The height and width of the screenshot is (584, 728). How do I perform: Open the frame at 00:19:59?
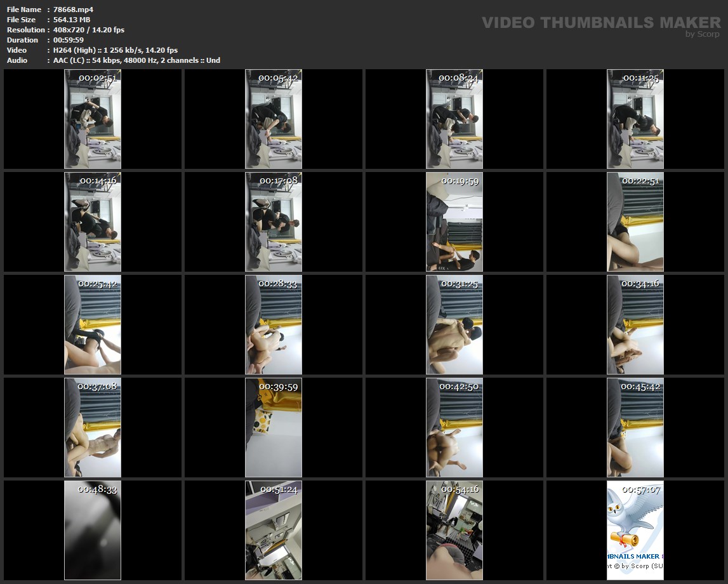point(454,222)
